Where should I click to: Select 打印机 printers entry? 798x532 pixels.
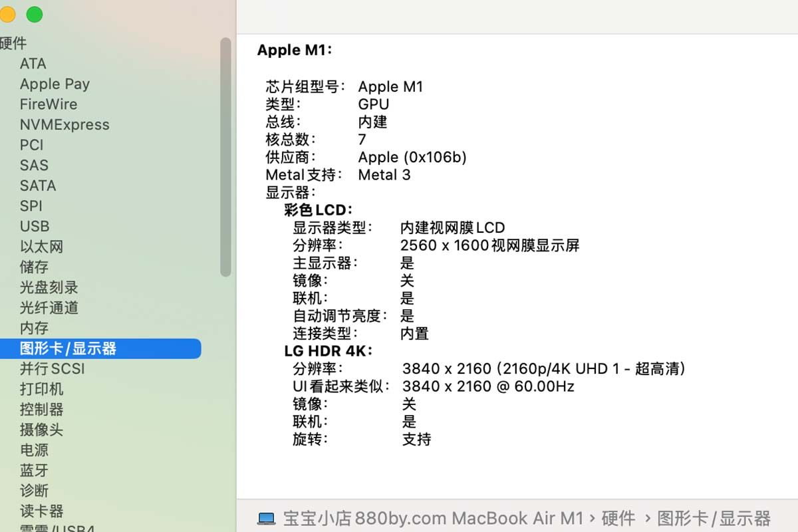pyautogui.click(x=41, y=389)
